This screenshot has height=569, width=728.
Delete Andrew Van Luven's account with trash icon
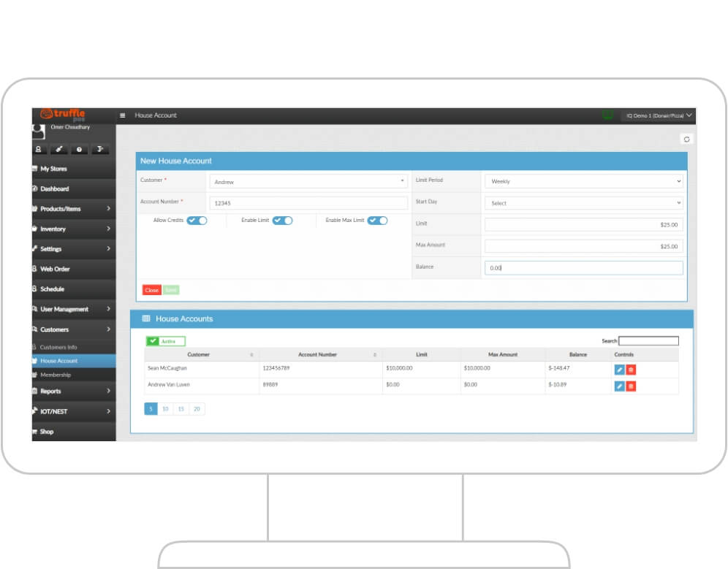(x=632, y=385)
